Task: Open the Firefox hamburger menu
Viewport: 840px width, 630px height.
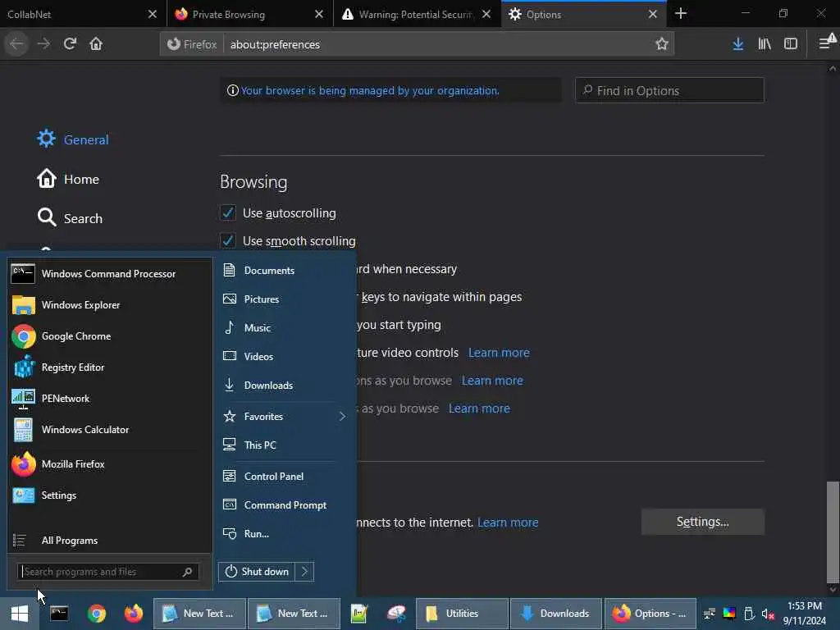Action: tap(826, 43)
